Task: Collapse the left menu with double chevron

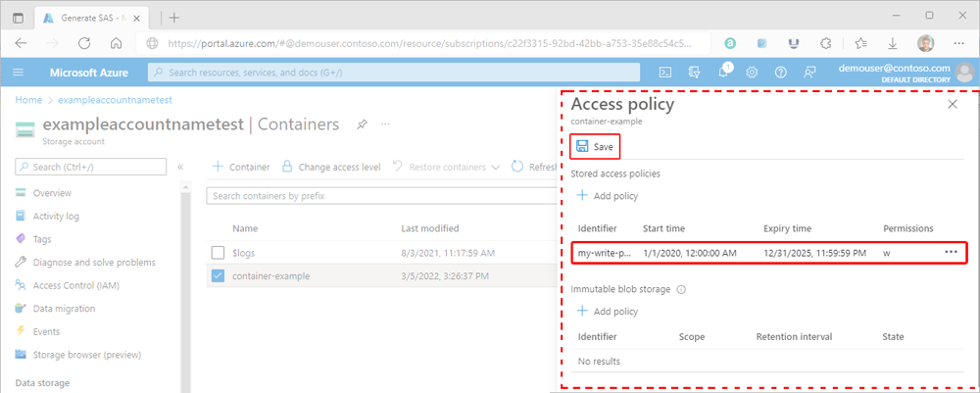Action: coord(180,167)
